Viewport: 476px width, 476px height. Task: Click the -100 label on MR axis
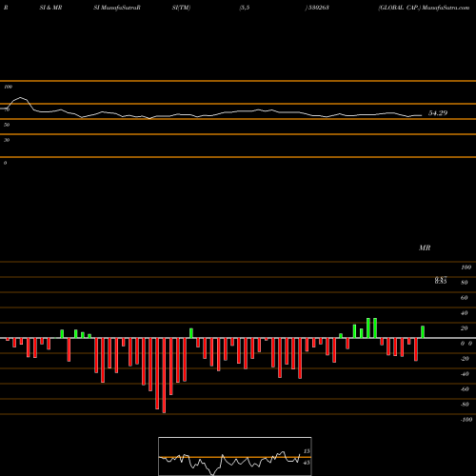[466, 420]
